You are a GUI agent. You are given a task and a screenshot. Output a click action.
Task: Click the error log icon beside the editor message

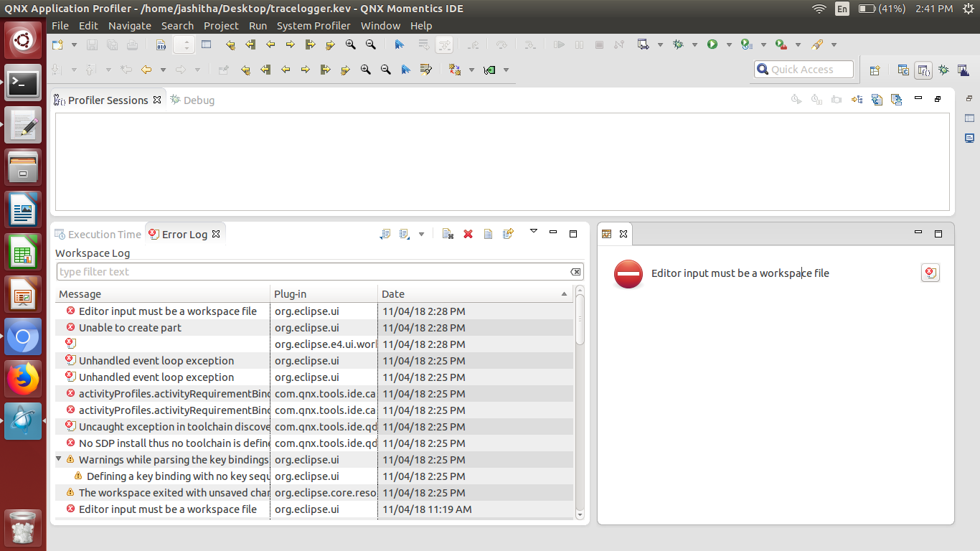click(930, 273)
